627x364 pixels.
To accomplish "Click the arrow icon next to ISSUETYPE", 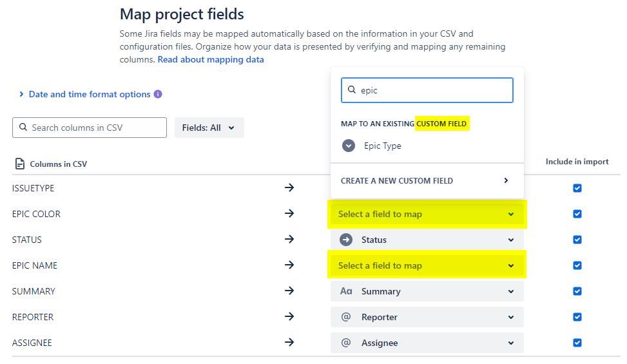I will (x=289, y=187).
